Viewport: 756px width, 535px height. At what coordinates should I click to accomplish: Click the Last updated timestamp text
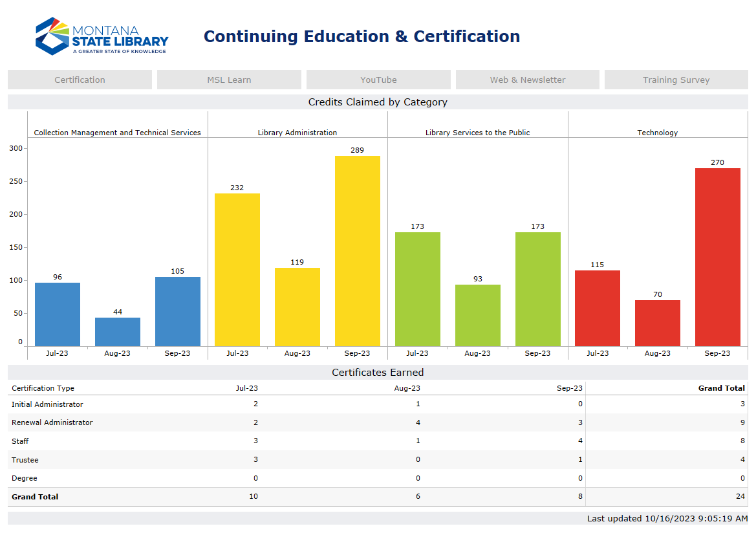[x=665, y=518]
